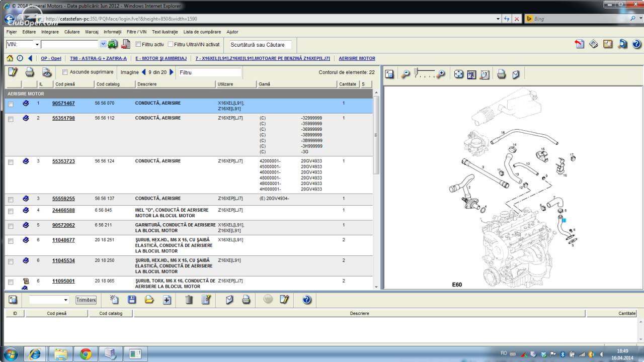Click the diamond-shaped pages icon top right
The width and height of the screenshot is (644, 362).
coord(594,44)
